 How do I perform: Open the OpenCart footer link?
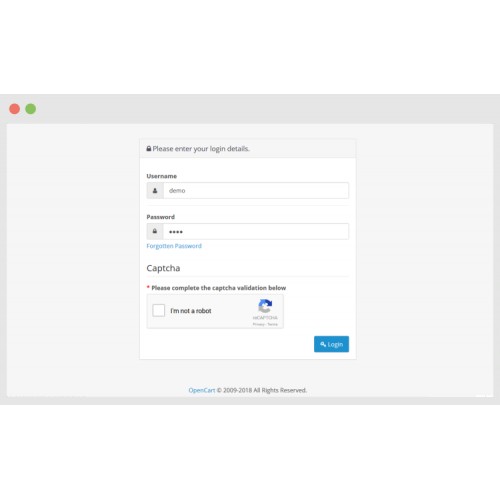click(202, 390)
